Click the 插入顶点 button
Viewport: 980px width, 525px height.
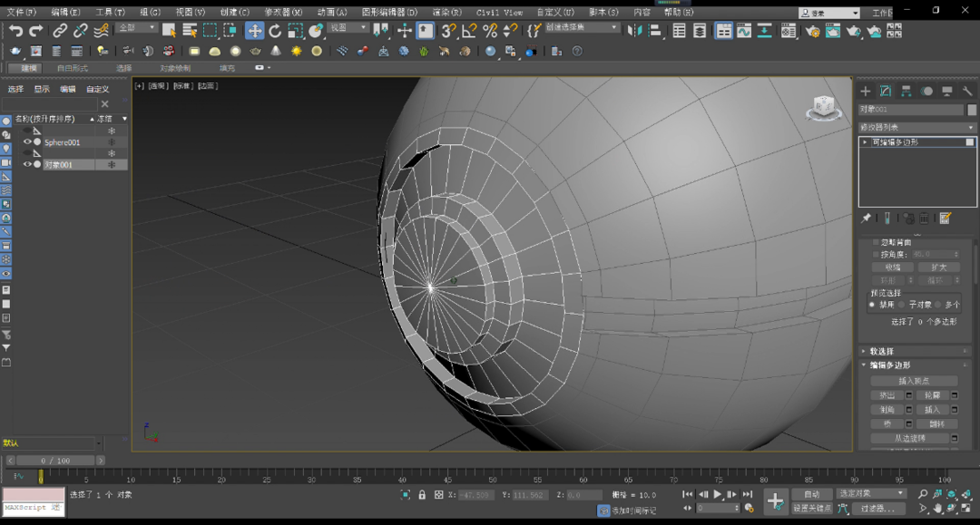[x=914, y=381]
